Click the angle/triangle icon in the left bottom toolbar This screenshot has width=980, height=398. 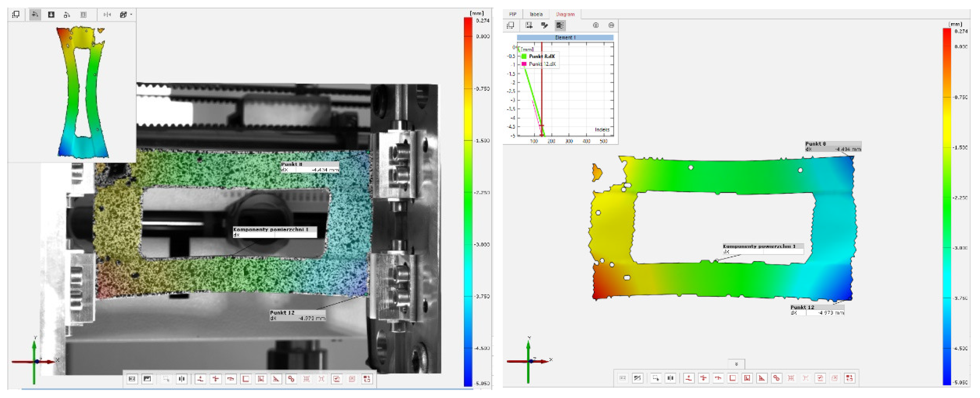(x=276, y=379)
